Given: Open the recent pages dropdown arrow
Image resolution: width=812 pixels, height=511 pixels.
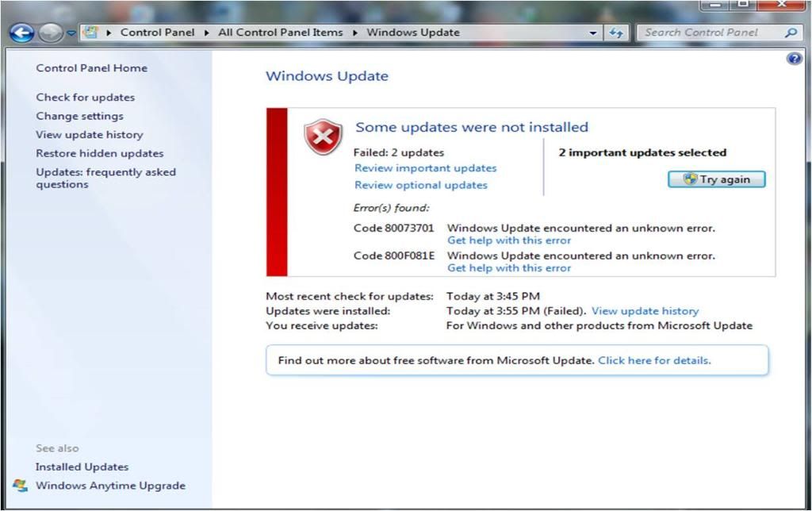Looking at the screenshot, I should [x=71, y=33].
